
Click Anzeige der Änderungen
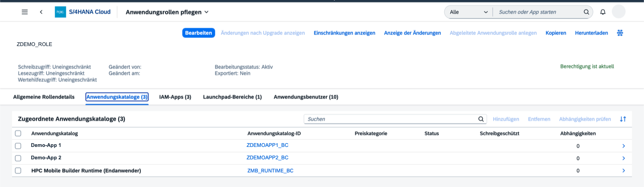pyautogui.click(x=413, y=33)
